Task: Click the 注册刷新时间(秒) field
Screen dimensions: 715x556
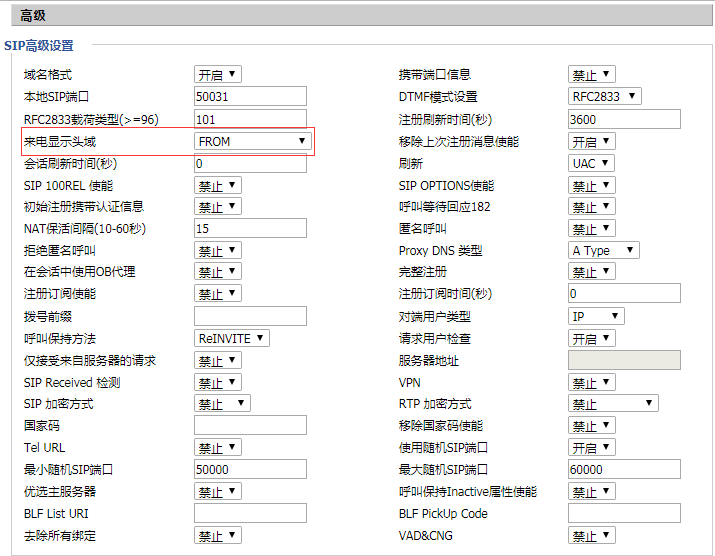Action: [623, 119]
